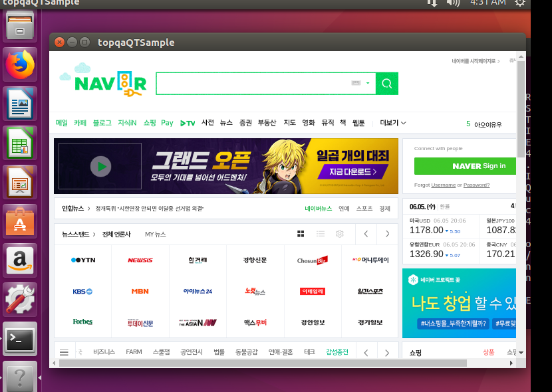Select the 전체 언론사 newsstand tab

coord(116,234)
